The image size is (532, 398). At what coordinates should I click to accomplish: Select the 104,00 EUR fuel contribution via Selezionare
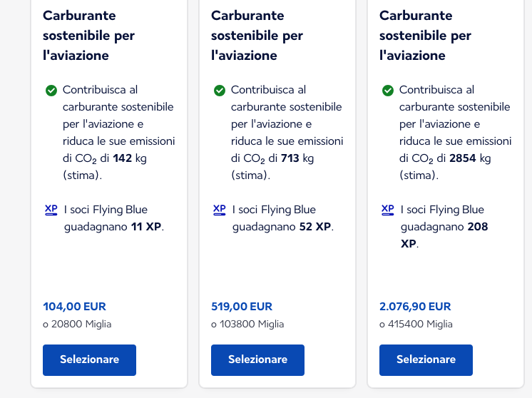tap(90, 360)
